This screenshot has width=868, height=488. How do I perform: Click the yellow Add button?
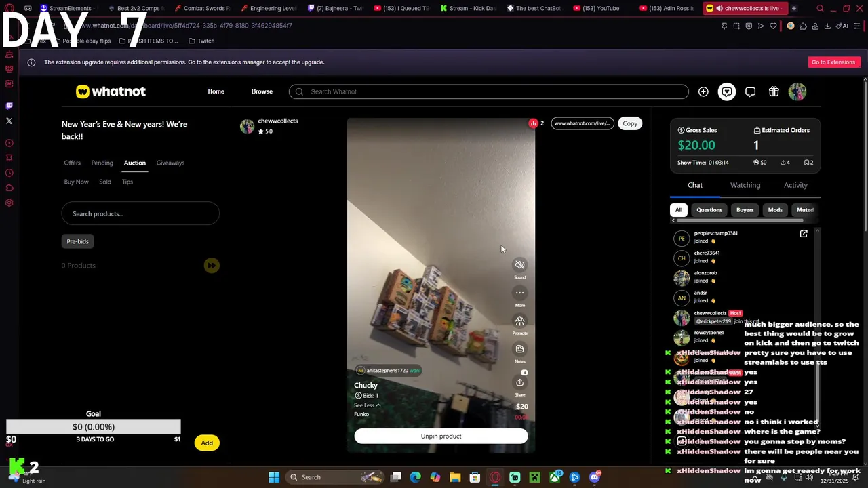coord(207,443)
